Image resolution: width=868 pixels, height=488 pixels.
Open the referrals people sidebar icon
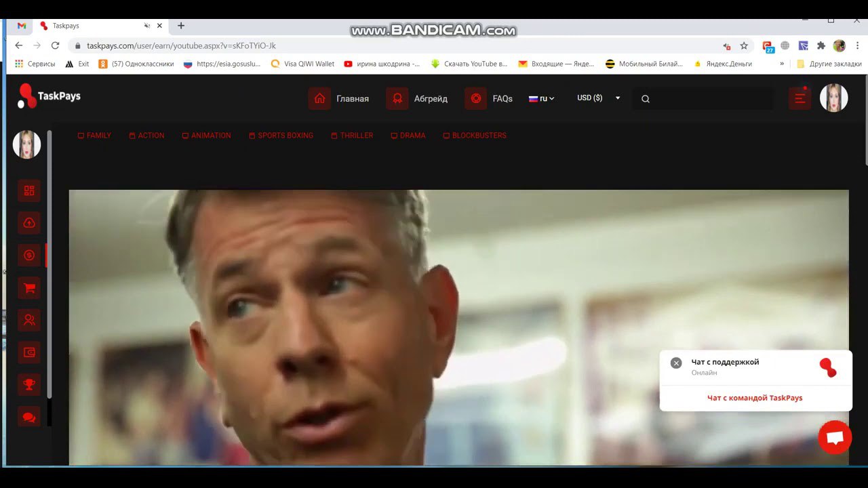(x=29, y=320)
